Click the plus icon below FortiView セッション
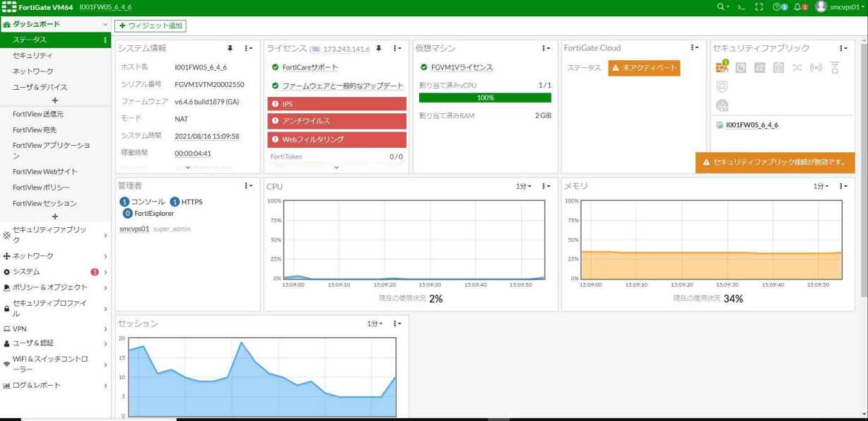The image size is (868, 421). tap(55, 217)
